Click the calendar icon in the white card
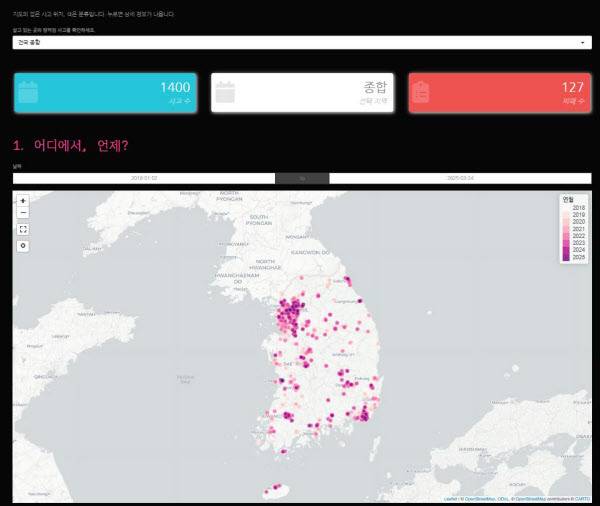Screen dimensions: 600x506 tap(225, 92)
